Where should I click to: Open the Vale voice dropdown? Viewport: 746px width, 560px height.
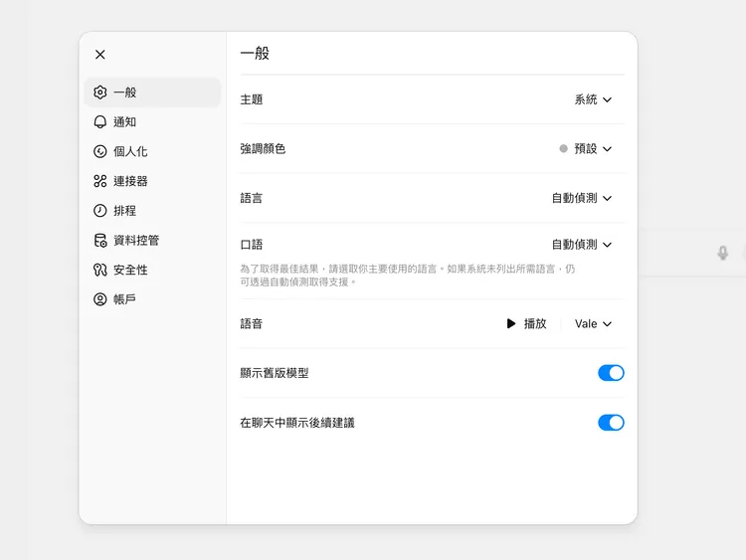[x=593, y=323]
